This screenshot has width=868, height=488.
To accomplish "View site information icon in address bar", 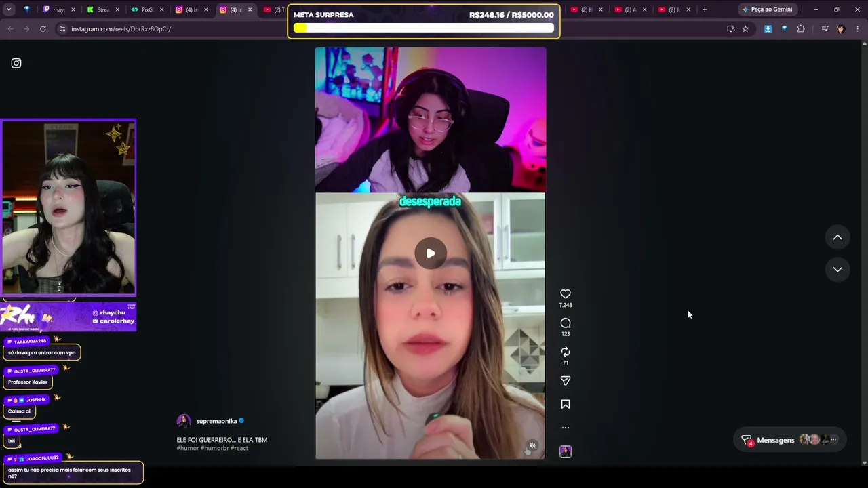I will point(62,29).
